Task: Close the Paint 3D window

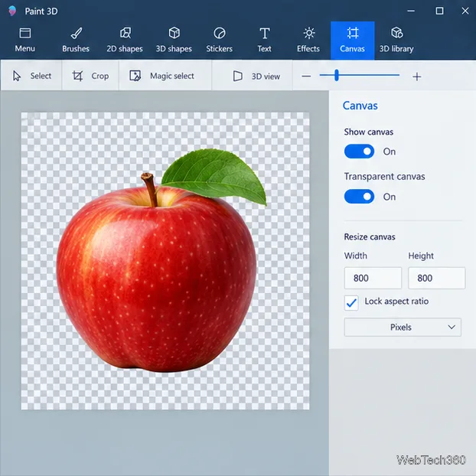Action: click(465, 11)
